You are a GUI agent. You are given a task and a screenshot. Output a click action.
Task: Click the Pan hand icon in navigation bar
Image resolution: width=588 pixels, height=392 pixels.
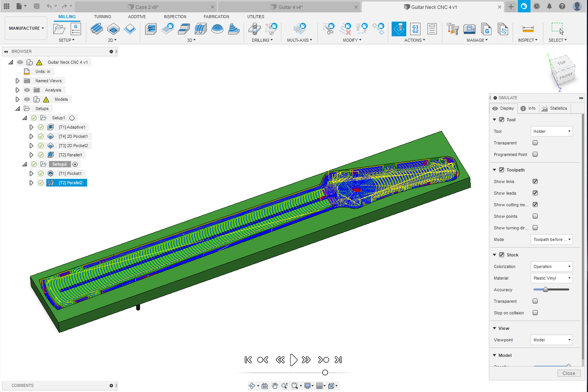coord(274,385)
